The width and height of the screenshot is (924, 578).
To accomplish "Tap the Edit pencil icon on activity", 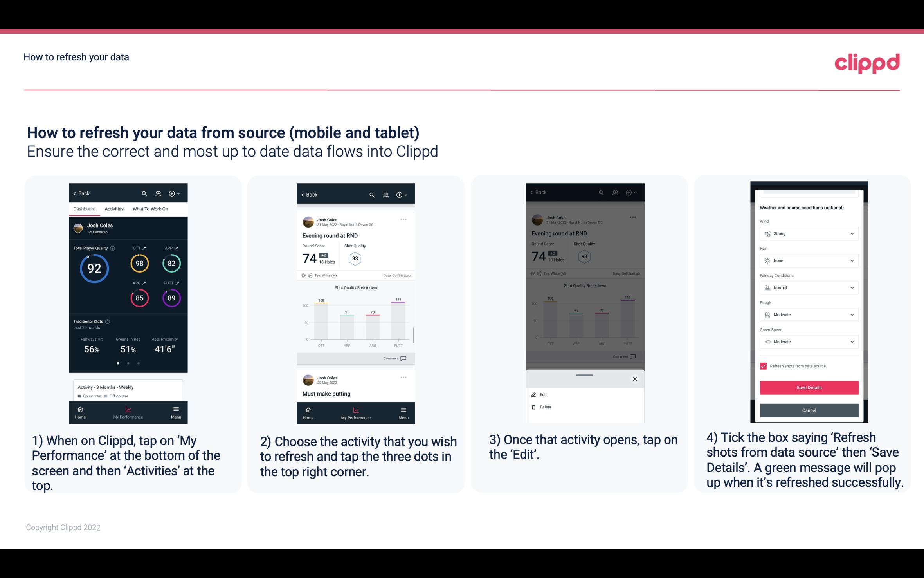I will pos(533,394).
